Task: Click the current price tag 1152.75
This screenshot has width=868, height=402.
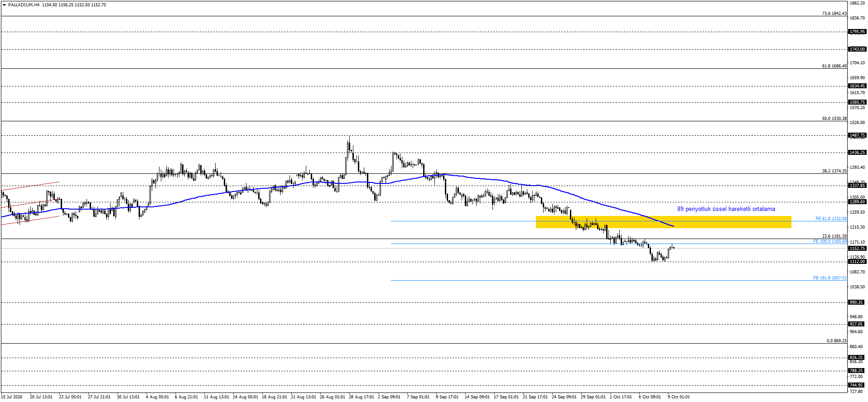Action: click(857, 249)
